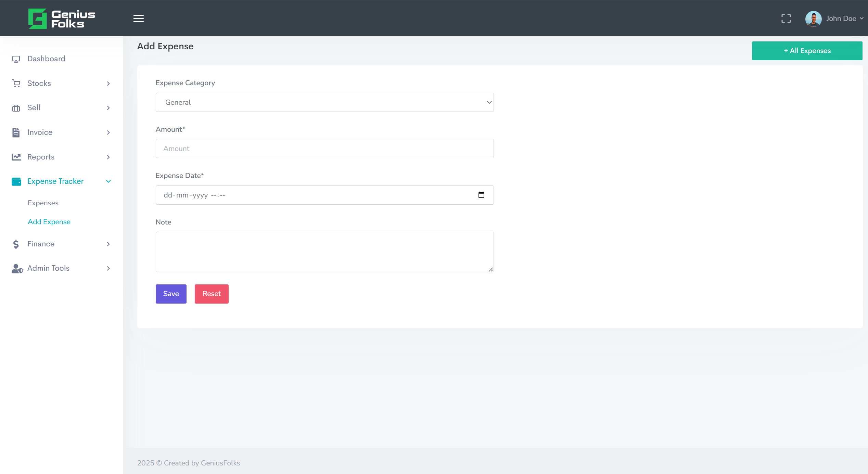Click the Finance dollar icon

16,244
